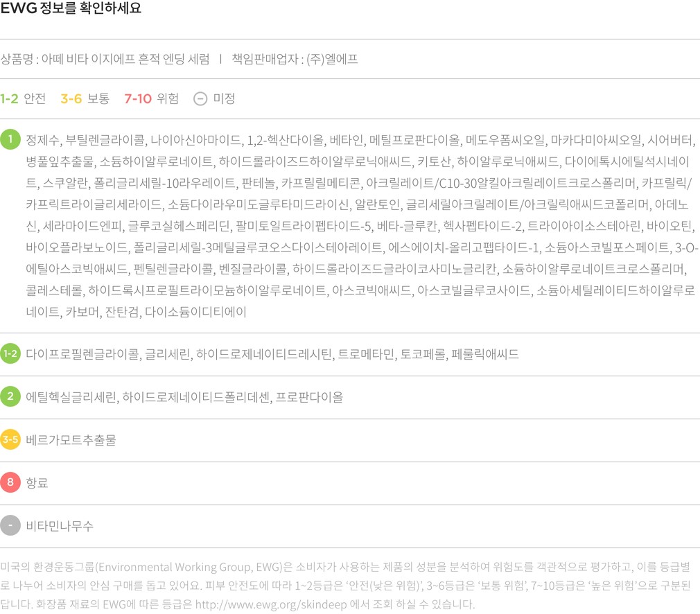700x614 pixels.
Task: Click the green "1" rating badge
Action: [10, 139]
